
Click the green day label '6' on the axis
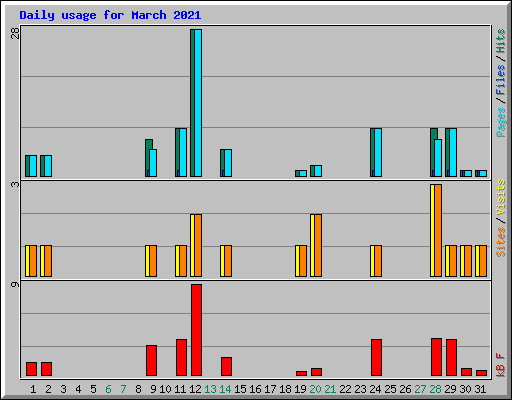[x=108, y=389]
